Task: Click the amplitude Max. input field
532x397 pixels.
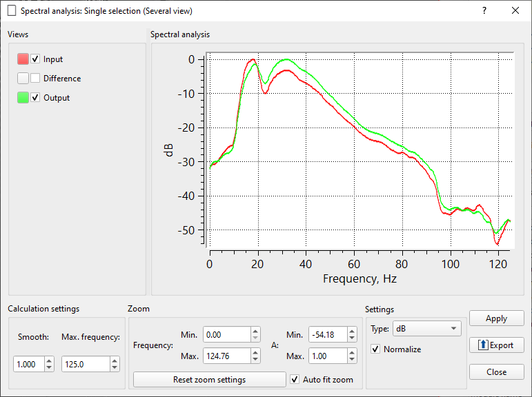Action: click(x=327, y=356)
